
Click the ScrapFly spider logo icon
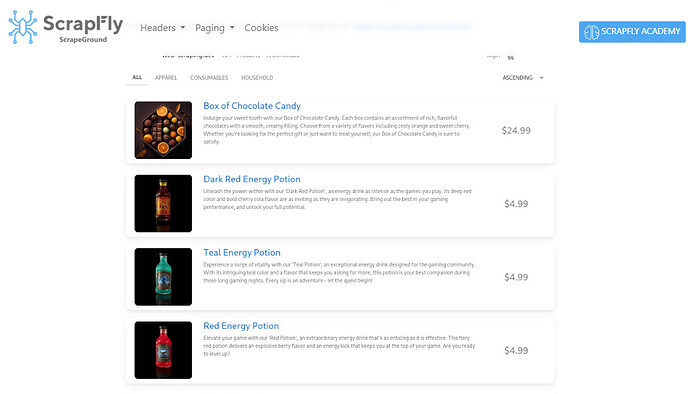tap(22, 27)
